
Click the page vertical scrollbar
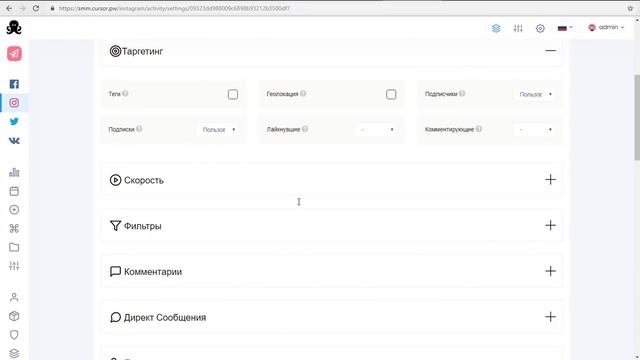click(x=637, y=118)
